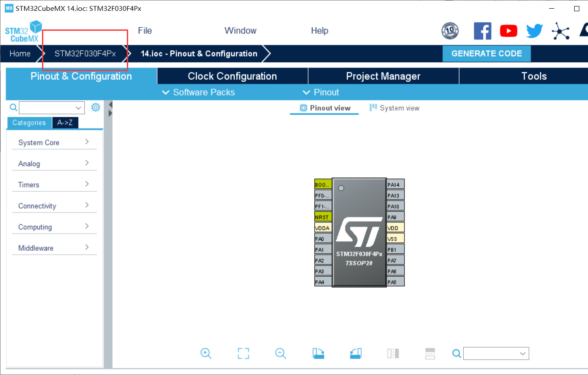This screenshot has width=588, height=375.
Task: Expand the Analog category
Action: coord(55,164)
